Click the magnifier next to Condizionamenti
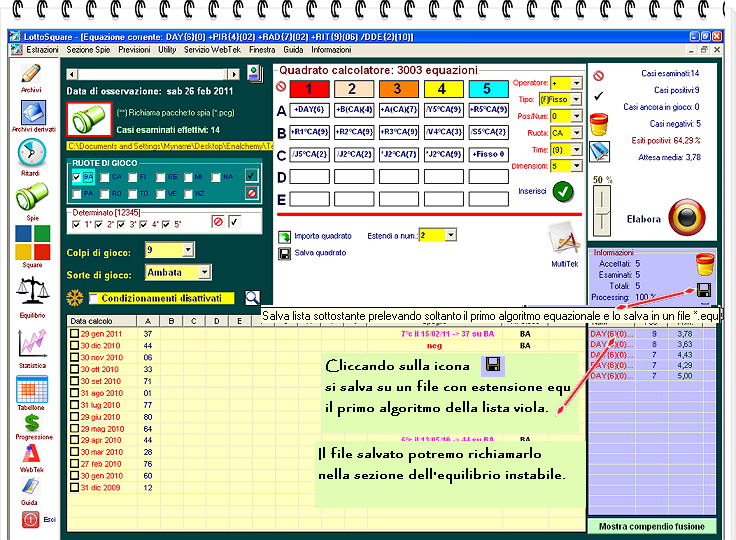The image size is (736, 540). 252,298
